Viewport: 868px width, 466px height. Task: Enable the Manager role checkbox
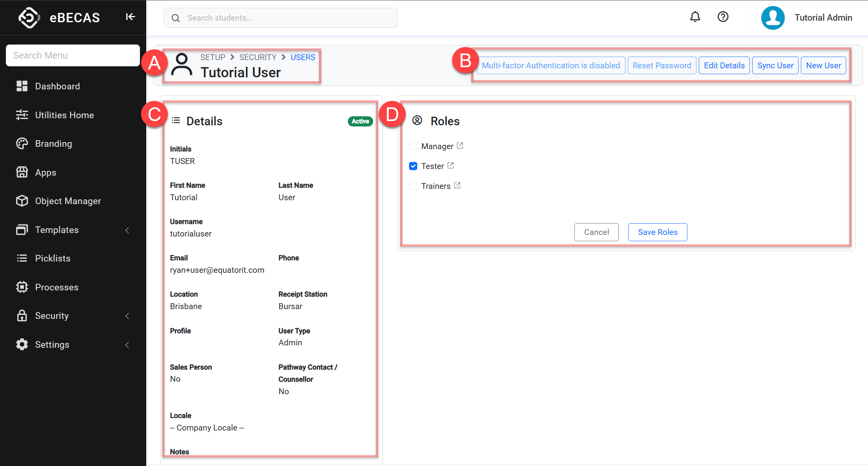(413, 146)
